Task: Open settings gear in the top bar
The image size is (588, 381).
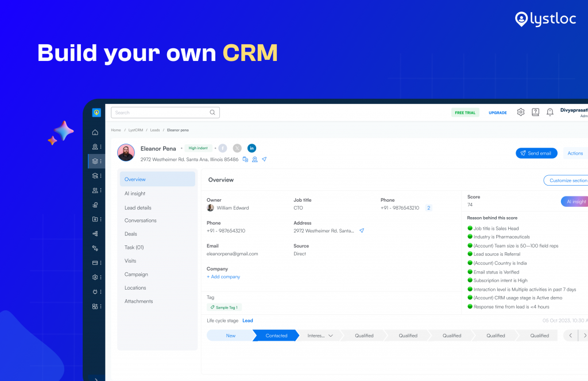Action: point(520,112)
